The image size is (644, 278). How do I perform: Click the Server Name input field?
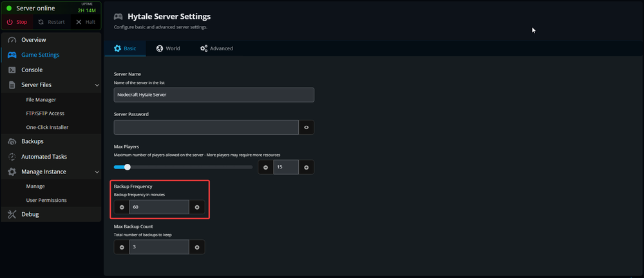[x=214, y=95]
